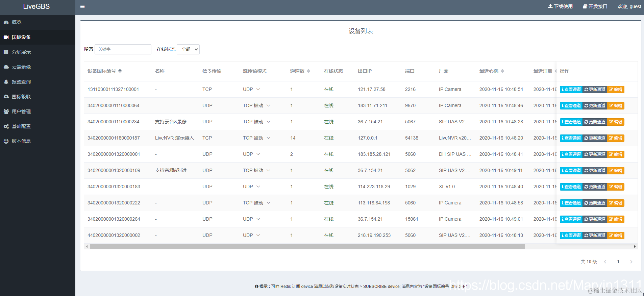Edit device 13110300111327100001
This screenshot has width=644, height=296.
(x=616, y=90)
